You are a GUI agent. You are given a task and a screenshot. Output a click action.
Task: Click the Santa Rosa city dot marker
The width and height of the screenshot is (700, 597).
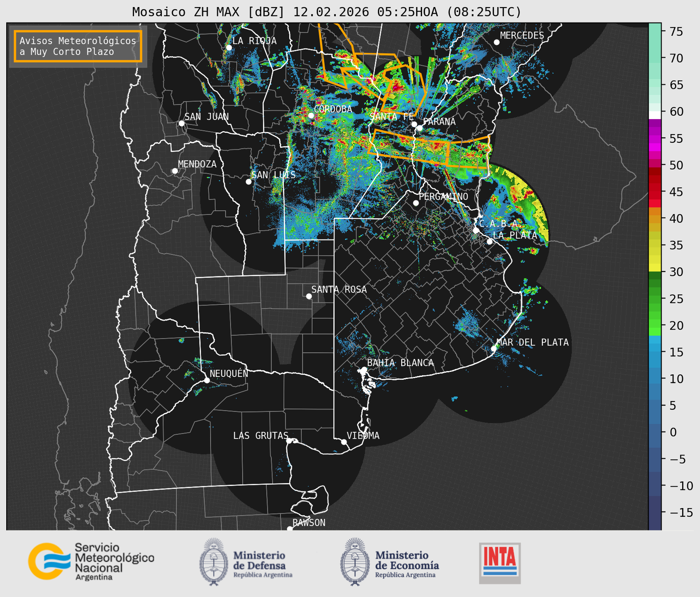tap(309, 296)
